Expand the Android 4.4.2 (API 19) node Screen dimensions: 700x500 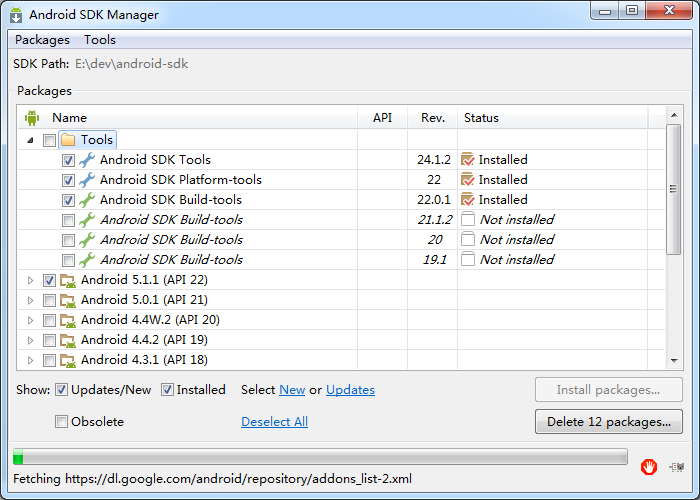click(30, 340)
